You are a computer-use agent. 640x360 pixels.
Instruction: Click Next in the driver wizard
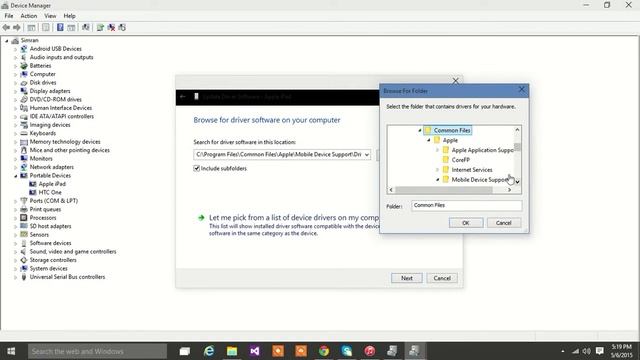pyautogui.click(x=407, y=278)
